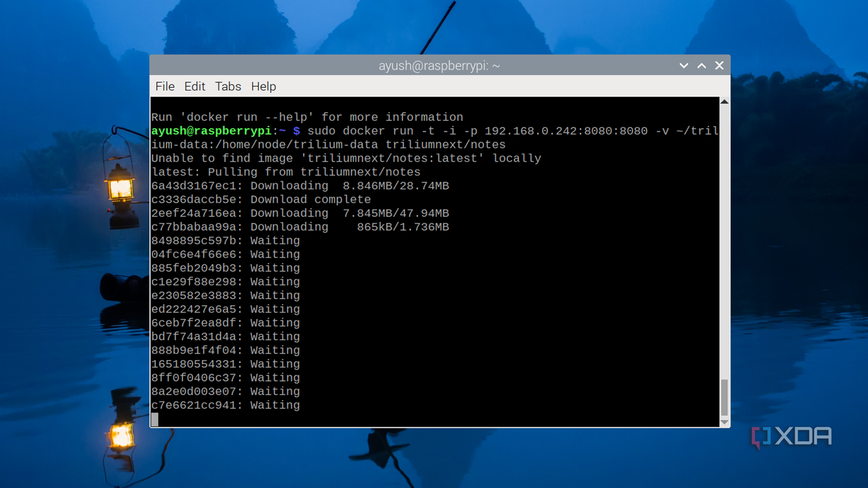Click '865kB/1.736MB' download progress value
This screenshot has height=488, width=868.
(x=403, y=227)
